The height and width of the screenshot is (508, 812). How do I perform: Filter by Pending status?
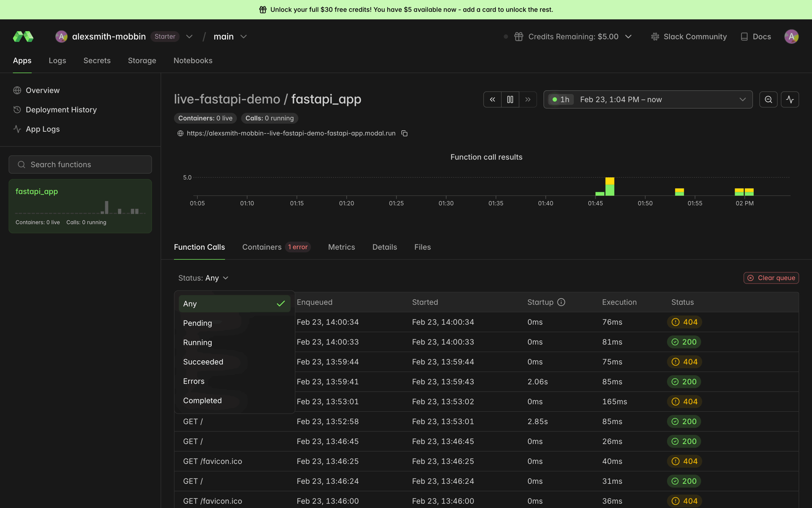234,323
